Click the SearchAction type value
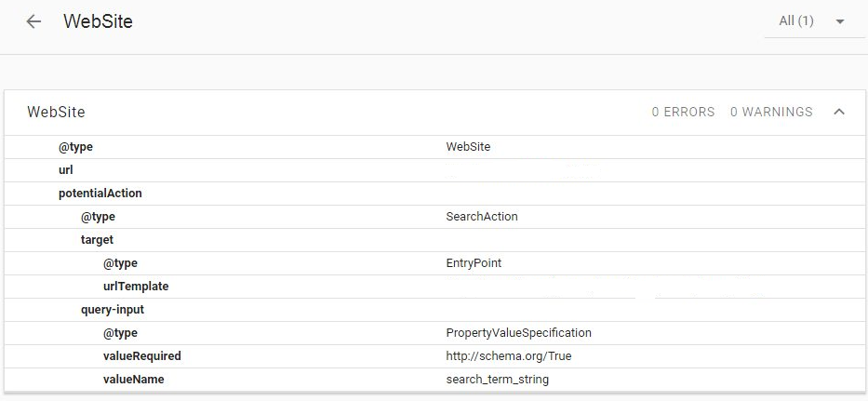Image resolution: width=868 pixels, height=401 pixels. click(x=482, y=217)
